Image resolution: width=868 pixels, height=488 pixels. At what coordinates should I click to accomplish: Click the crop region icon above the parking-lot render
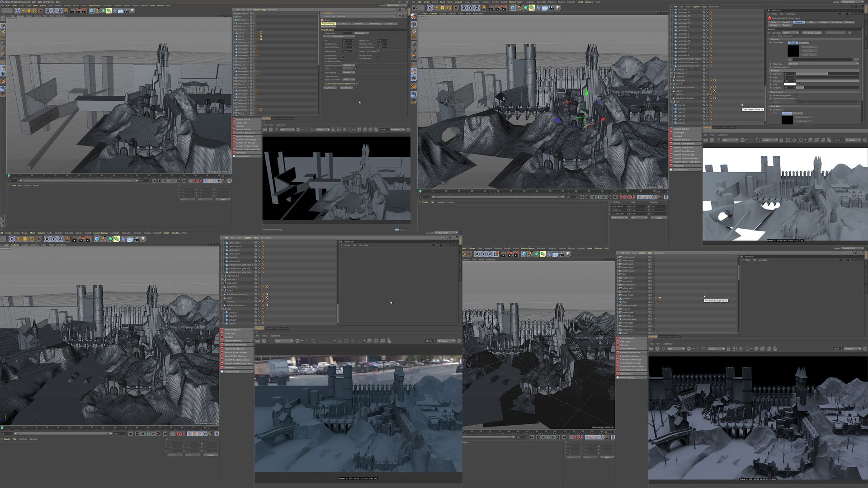(x=314, y=341)
